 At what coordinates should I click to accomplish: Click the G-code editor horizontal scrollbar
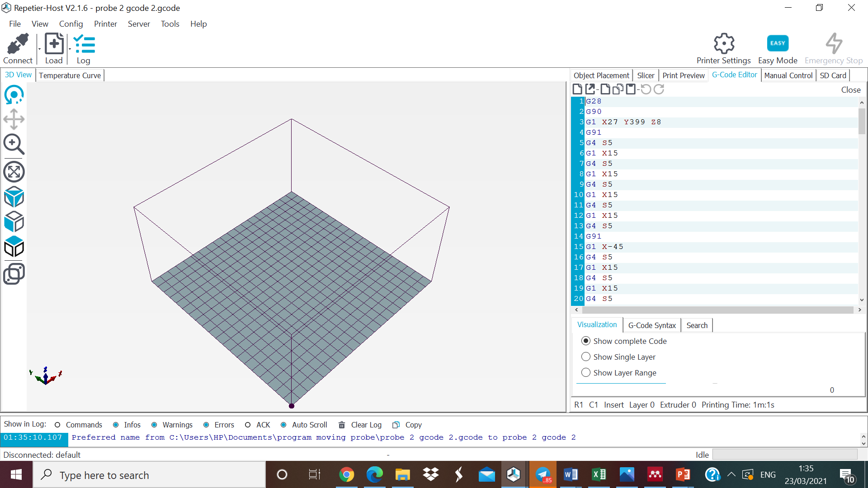[717, 310]
